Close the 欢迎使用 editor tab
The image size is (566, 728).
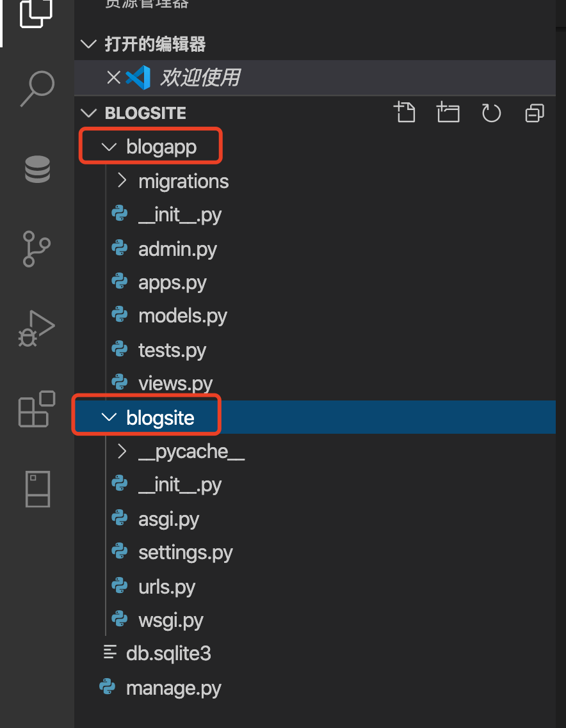(113, 77)
